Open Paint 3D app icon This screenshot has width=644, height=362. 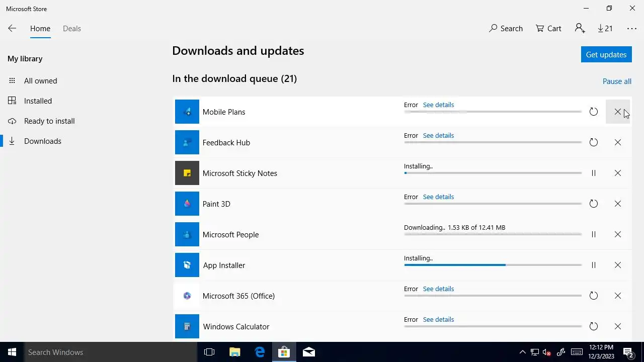(x=187, y=204)
